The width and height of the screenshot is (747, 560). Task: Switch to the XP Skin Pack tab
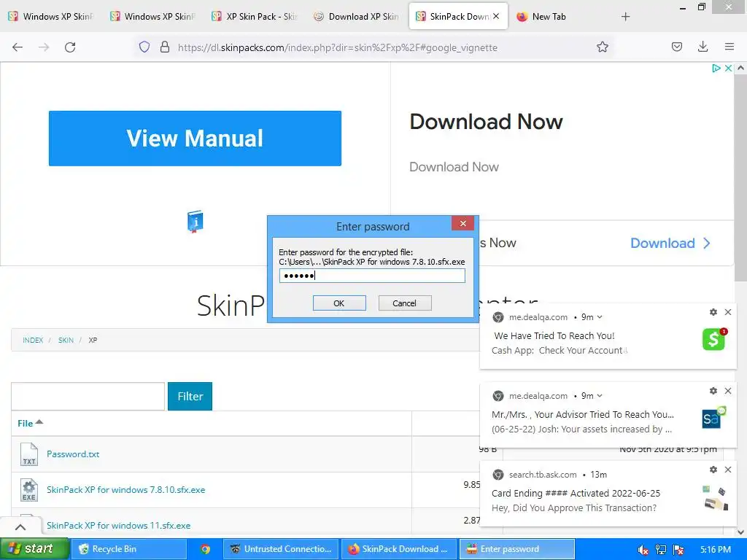255,16
